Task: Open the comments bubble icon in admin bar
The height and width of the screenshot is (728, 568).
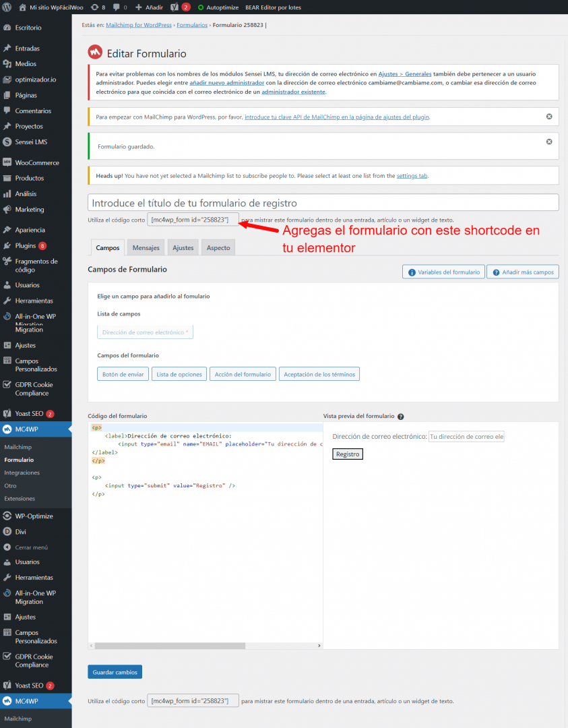Action: tap(117, 7)
